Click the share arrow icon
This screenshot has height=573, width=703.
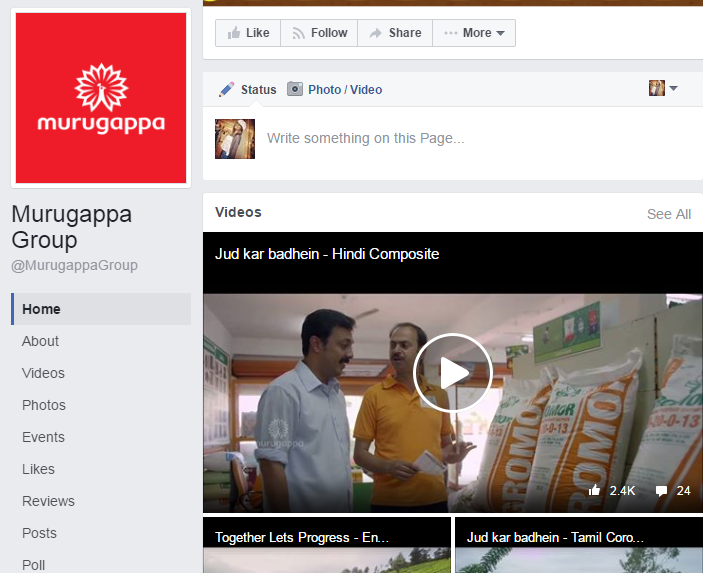[375, 33]
